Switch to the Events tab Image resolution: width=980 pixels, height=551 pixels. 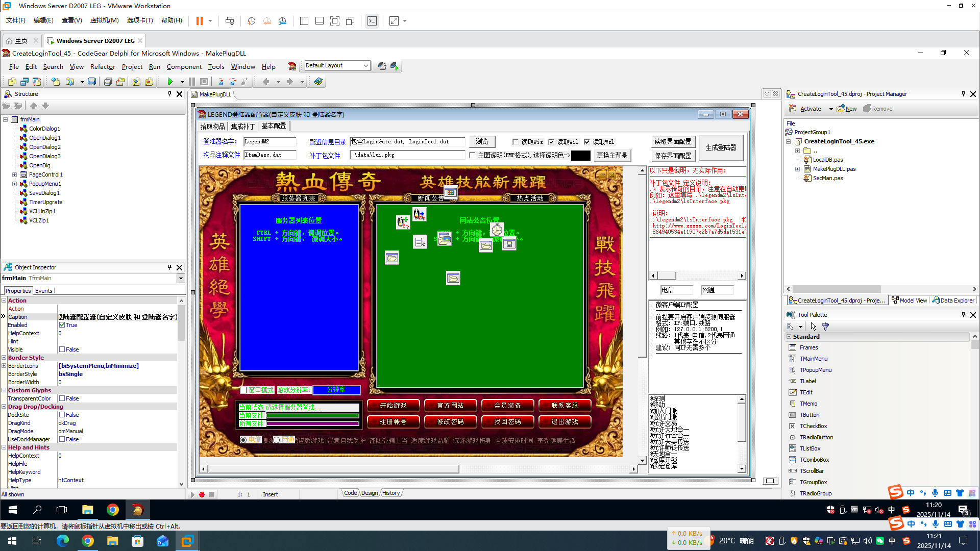click(x=43, y=291)
